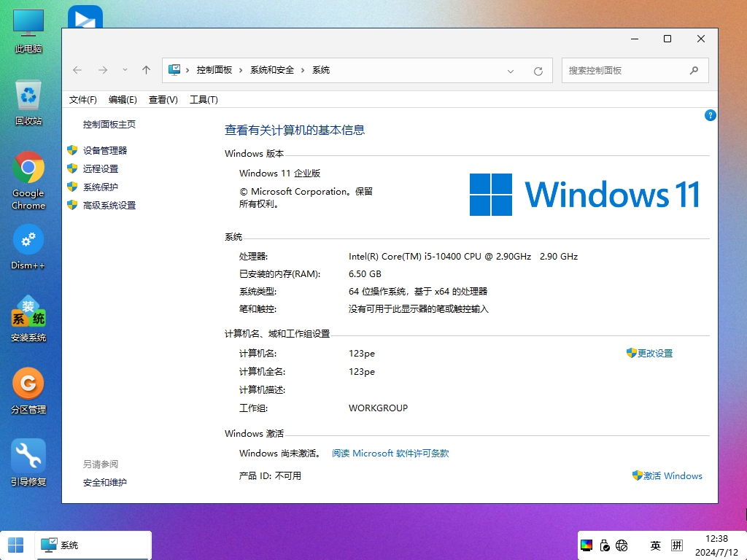
Task: Click the colorful display tray icon
Action: pyautogui.click(x=587, y=545)
